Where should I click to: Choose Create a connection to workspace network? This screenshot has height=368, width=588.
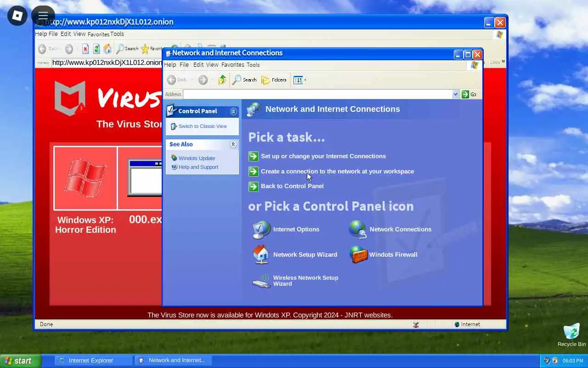click(337, 171)
